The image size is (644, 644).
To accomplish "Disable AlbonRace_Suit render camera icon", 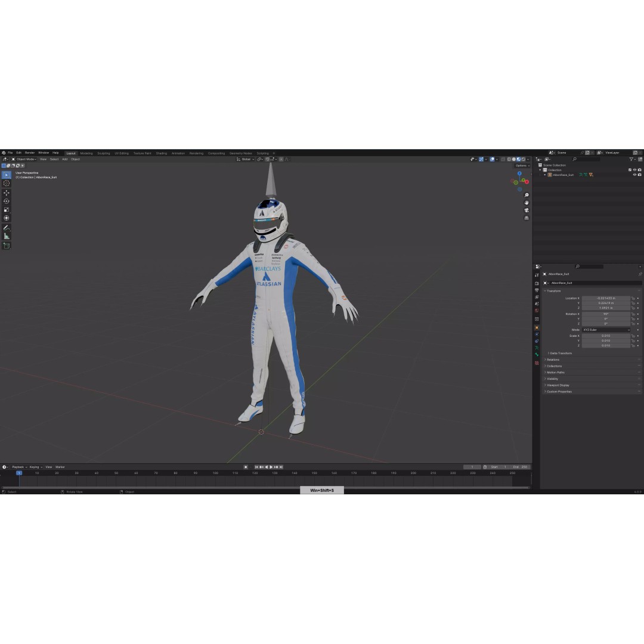I will (x=639, y=175).
